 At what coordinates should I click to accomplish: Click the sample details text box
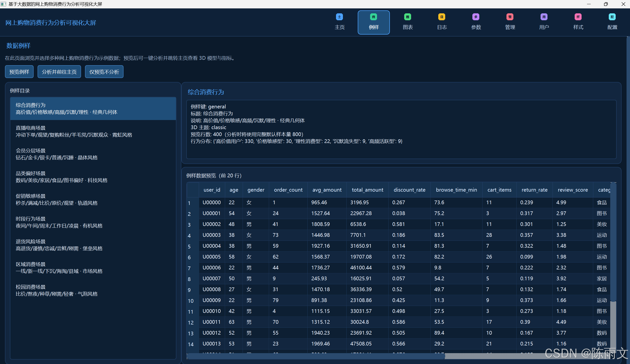pyautogui.click(x=401, y=129)
